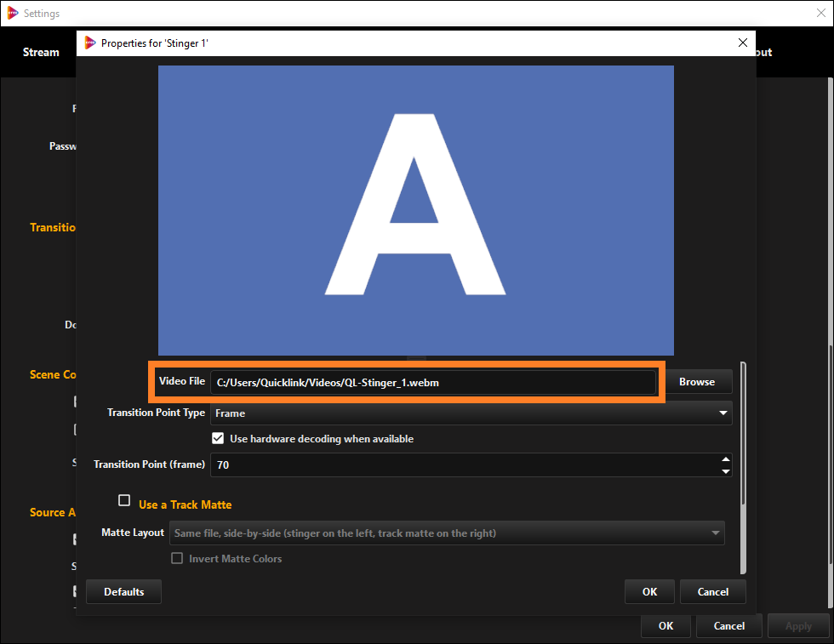Decrease the Transition Point frame value

point(725,470)
